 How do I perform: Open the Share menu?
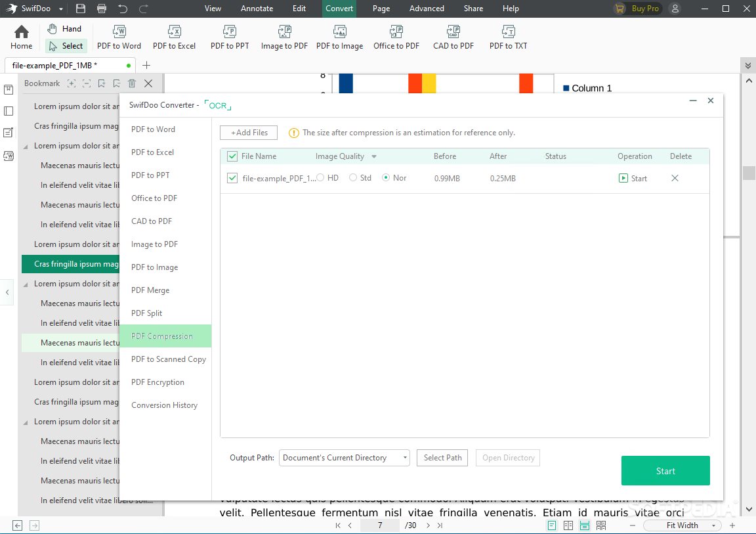coord(473,9)
